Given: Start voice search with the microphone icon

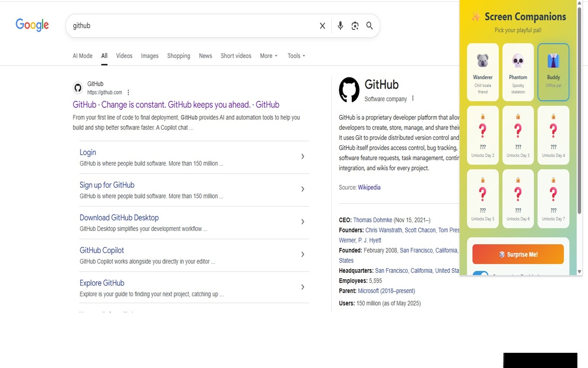Looking at the screenshot, I should (x=340, y=26).
